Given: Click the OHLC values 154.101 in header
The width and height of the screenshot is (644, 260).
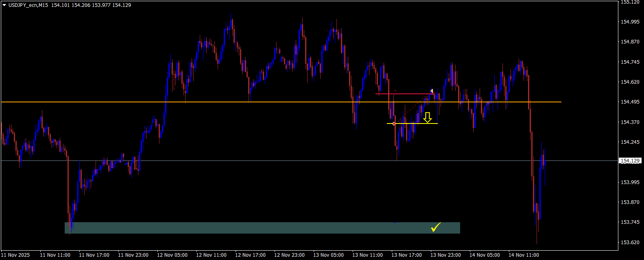Looking at the screenshot, I should pyautogui.click(x=59, y=5).
